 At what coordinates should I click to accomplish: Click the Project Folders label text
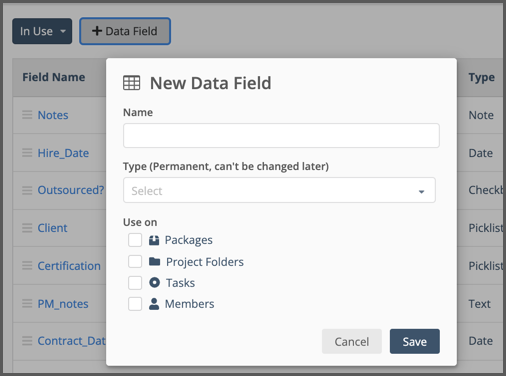point(205,262)
